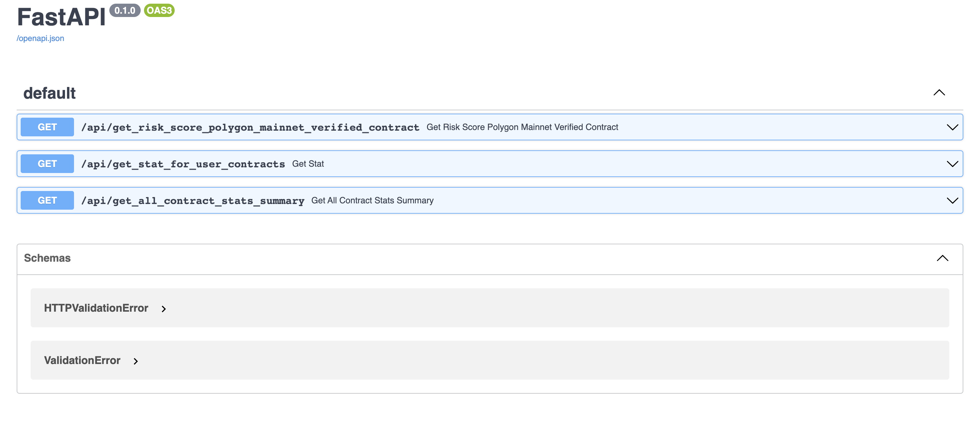Click the GET badge for get_all_contract_stats_summary

(x=47, y=200)
